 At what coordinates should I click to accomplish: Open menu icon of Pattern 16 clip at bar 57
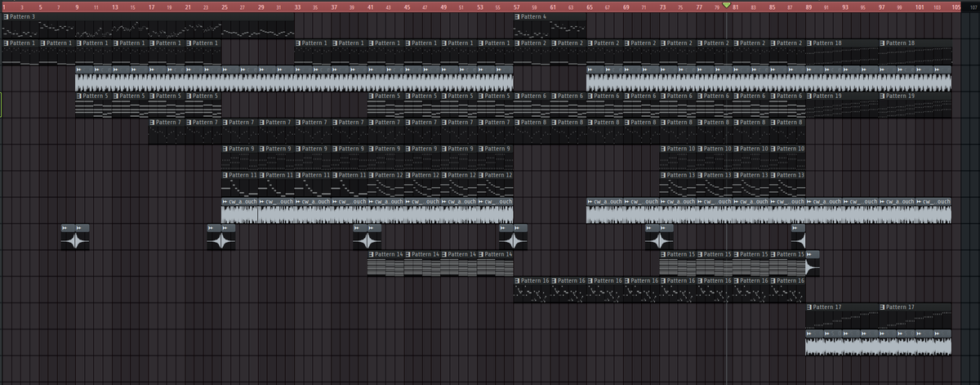tap(518, 280)
